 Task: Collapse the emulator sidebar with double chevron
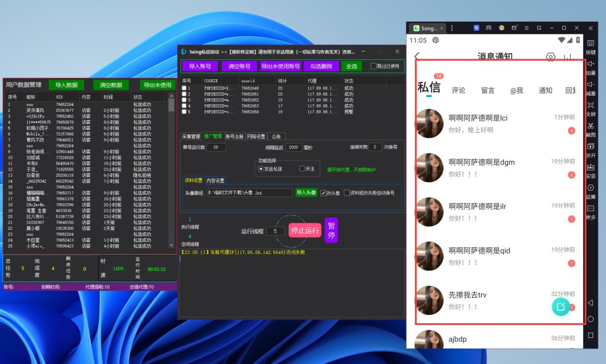point(590,28)
